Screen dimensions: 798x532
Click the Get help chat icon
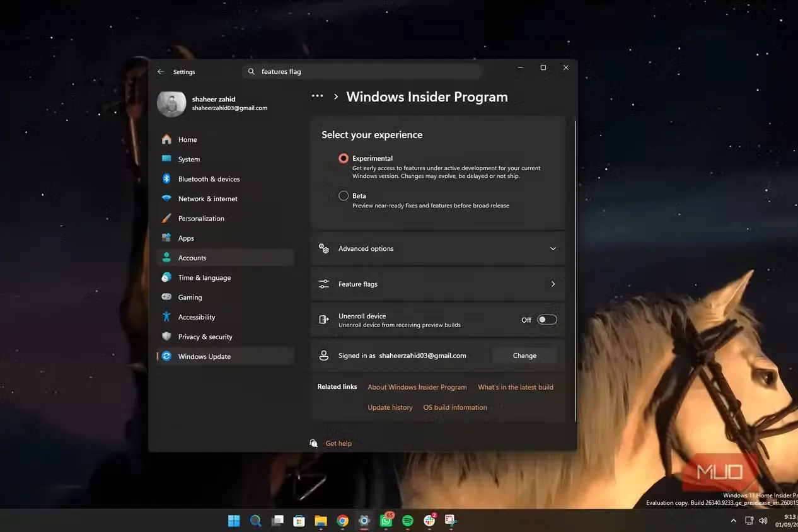[x=314, y=443]
